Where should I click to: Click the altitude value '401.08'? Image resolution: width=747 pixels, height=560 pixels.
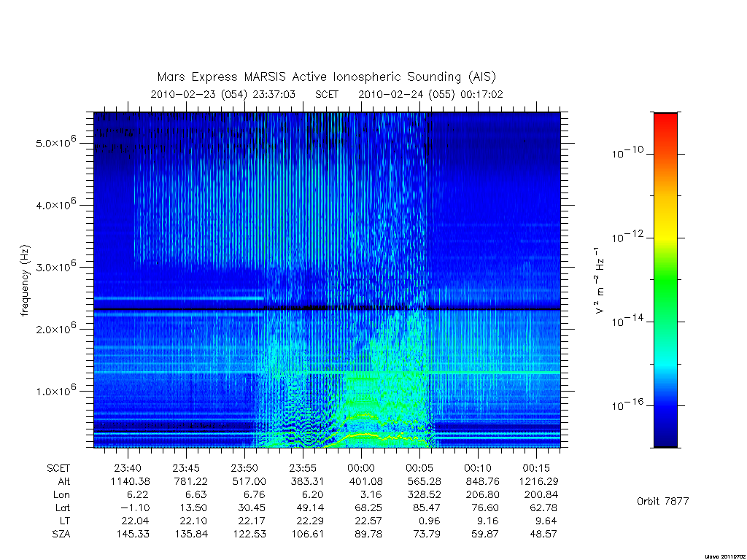pos(366,481)
